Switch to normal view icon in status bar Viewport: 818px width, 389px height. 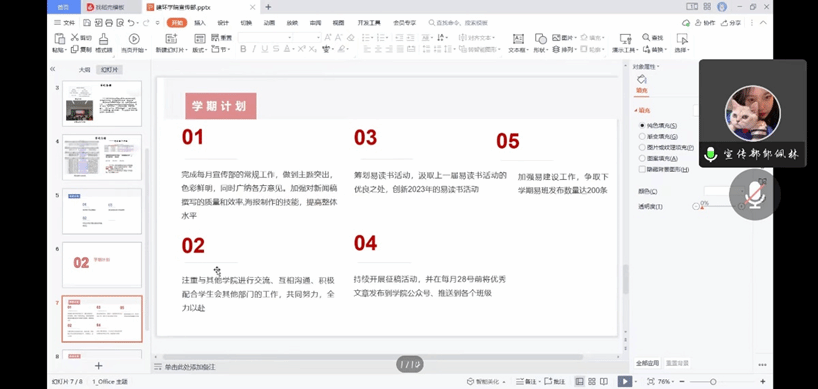coord(579,382)
